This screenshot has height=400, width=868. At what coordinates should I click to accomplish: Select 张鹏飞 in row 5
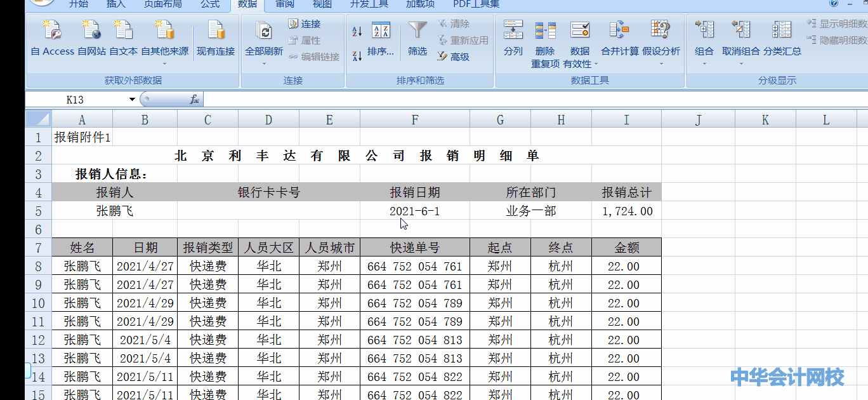[115, 211]
